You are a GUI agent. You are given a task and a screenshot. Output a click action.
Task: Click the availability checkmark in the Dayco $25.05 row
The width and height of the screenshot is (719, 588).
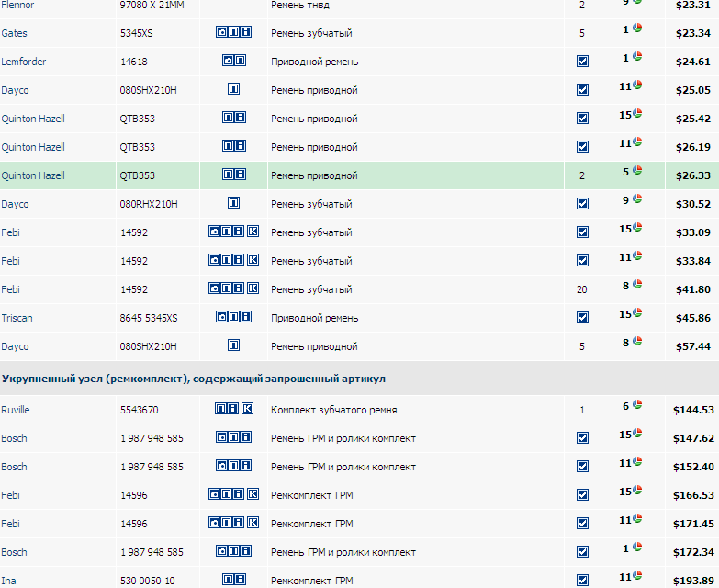[582, 89]
